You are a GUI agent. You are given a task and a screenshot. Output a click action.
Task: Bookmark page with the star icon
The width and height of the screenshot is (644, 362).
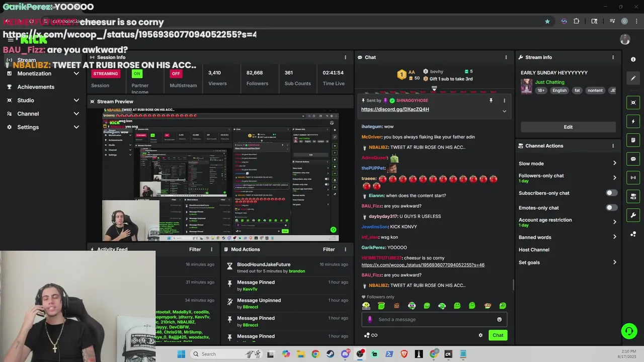547,21
